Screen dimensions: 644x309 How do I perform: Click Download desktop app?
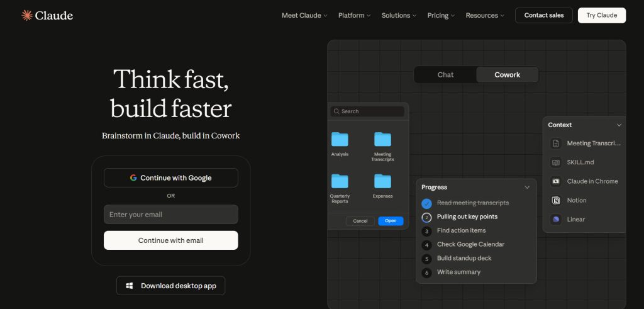click(171, 286)
